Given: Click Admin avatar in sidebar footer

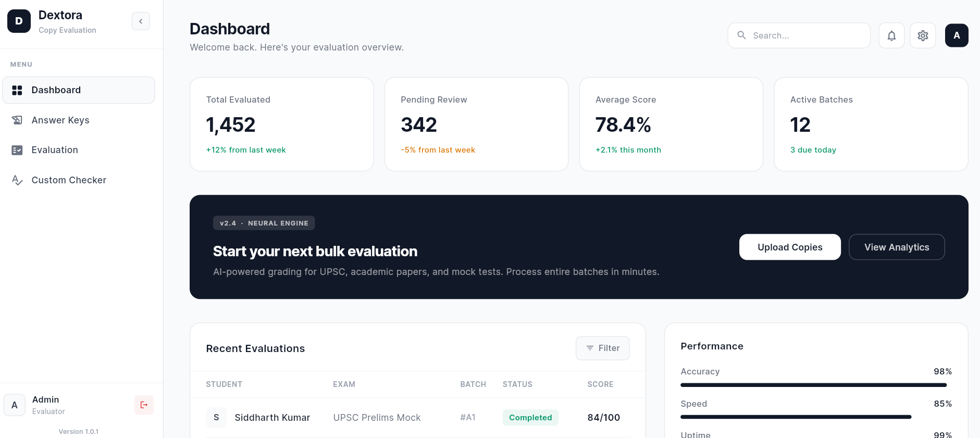Looking at the screenshot, I should coord(15,405).
